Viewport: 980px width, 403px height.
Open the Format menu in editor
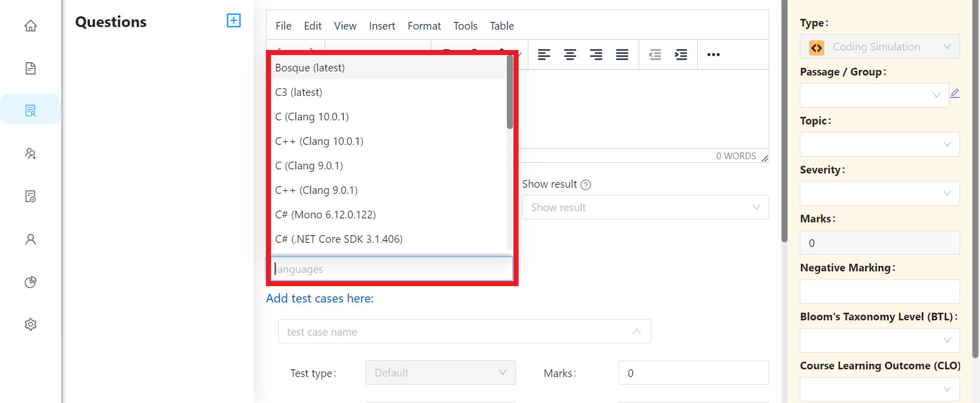pos(424,26)
